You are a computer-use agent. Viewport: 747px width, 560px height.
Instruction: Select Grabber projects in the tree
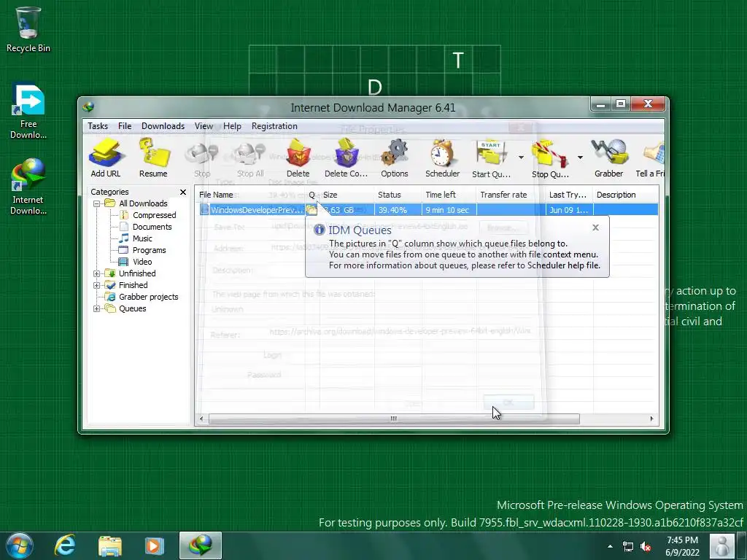[149, 297]
